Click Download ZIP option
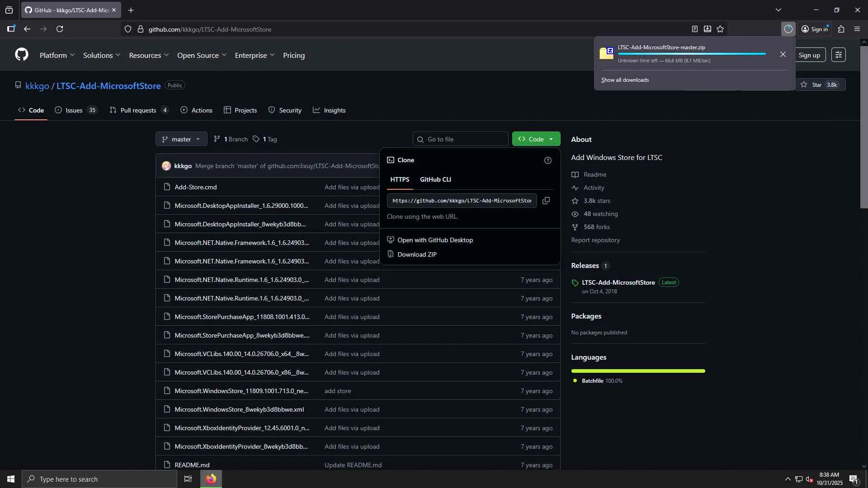868x488 pixels. (416, 254)
